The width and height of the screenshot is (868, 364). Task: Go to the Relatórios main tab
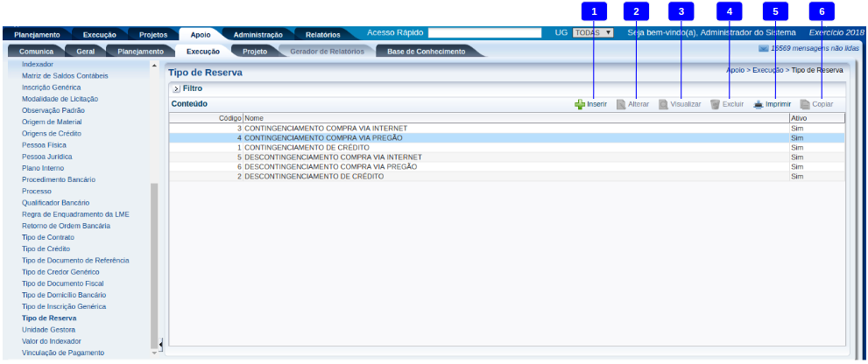pyautogui.click(x=322, y=34)
